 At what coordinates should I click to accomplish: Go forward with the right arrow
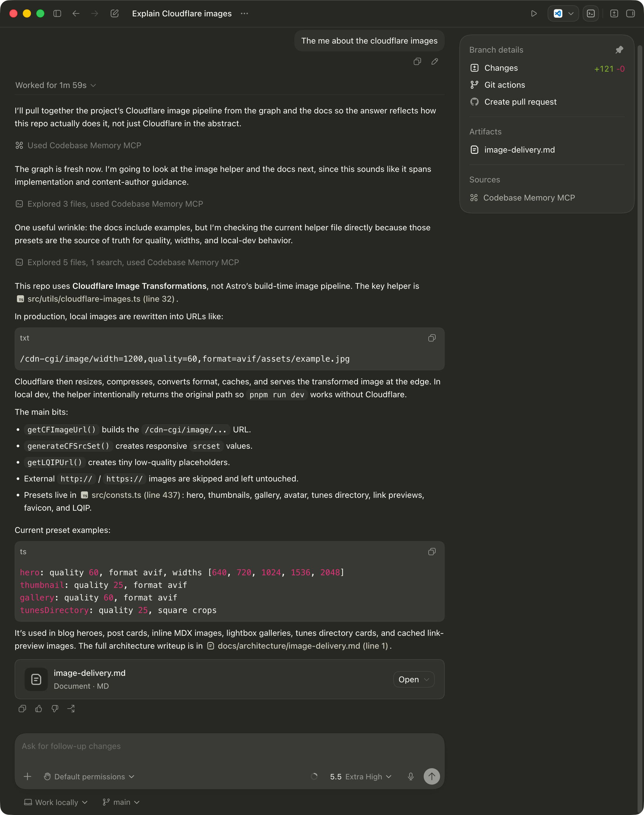tap(95, 13)
